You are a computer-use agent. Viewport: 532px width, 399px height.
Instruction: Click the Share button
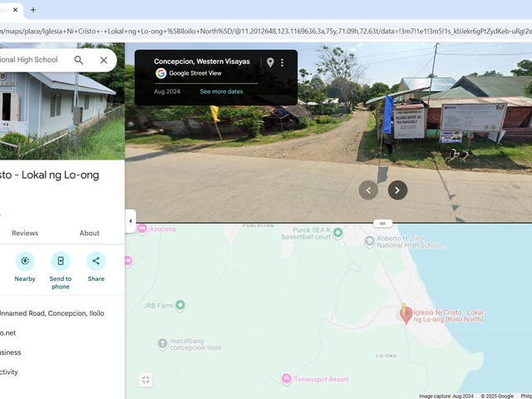pos(96,267)
